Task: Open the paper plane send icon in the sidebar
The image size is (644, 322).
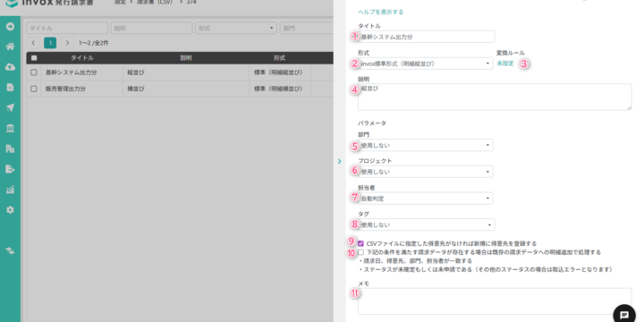Action: pos(10,107)
